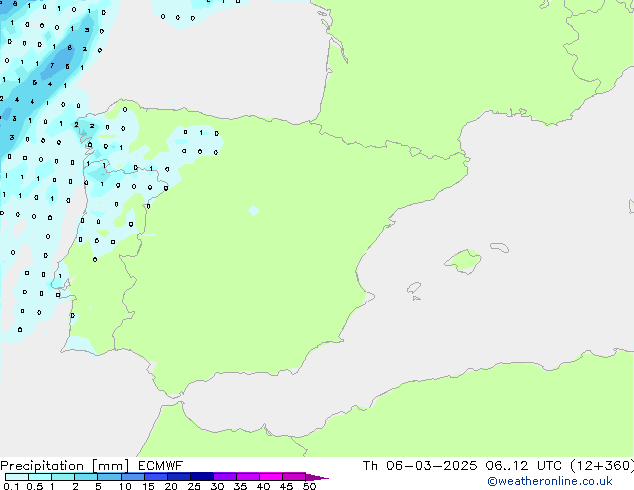Choose the 20–25 mm dark blue swatch
This screenshot has width=634, height=490.
(x=178, y=477)
